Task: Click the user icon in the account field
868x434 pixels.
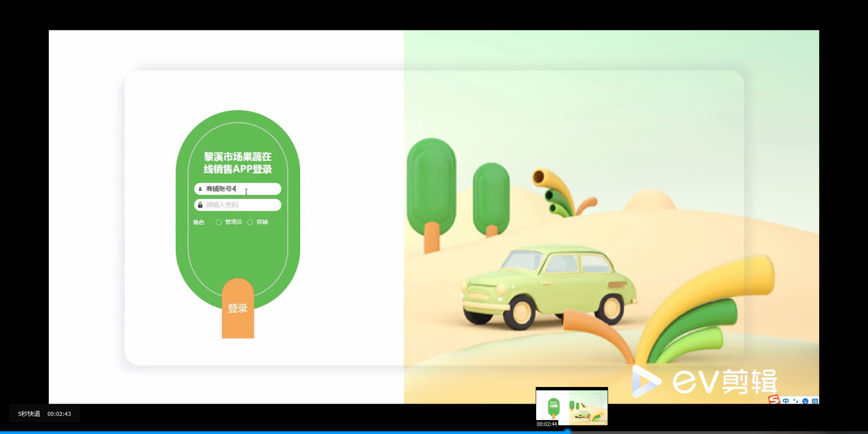Action: 199,189
